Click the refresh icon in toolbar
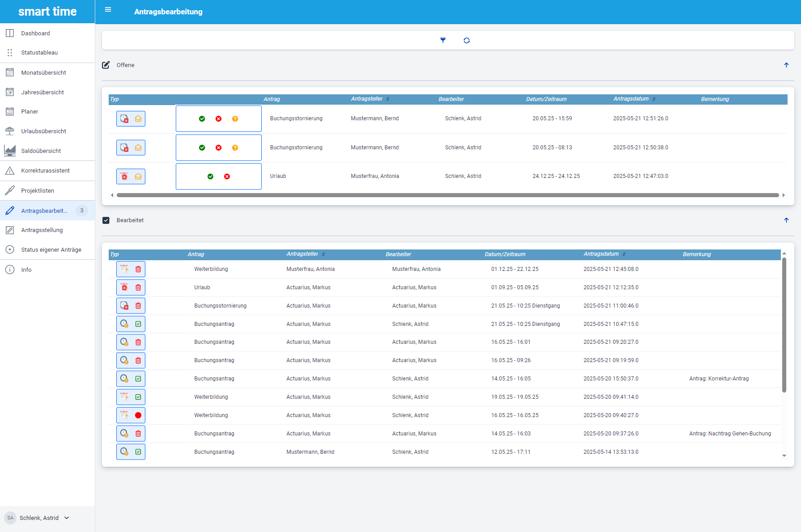 [x=466, y=40]
